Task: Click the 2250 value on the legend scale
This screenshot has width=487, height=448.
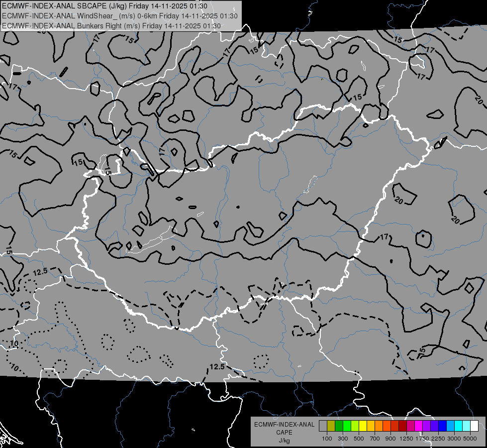Action: pyautogui.click(x=438, y=439)
